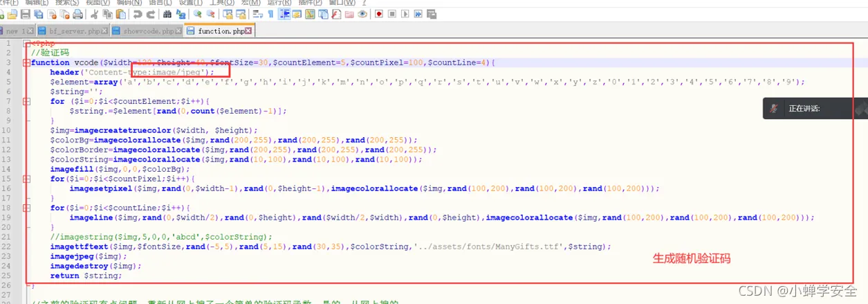Click the Close All documents toolbar icon
This screenshot has height=304, width=868.
point(65,14)
